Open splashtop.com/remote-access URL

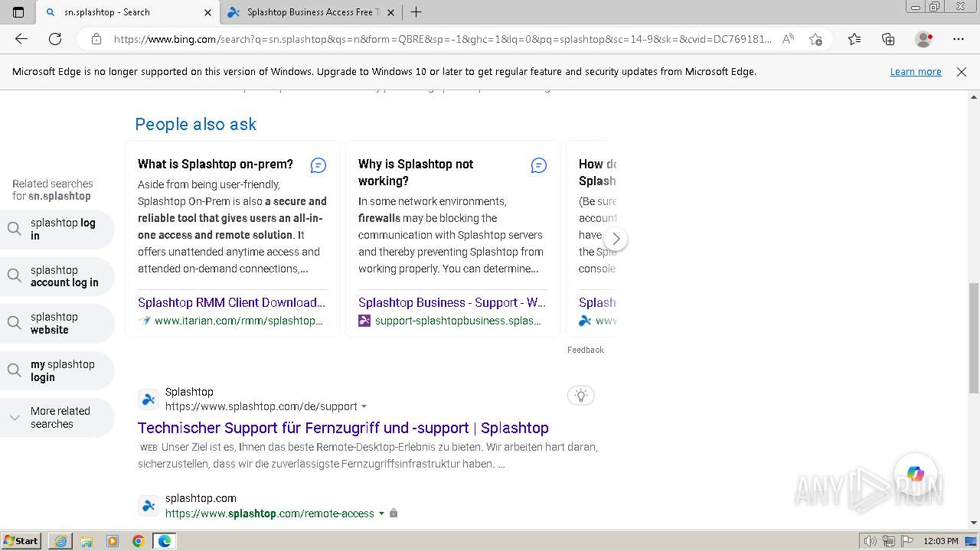(269, 514)
